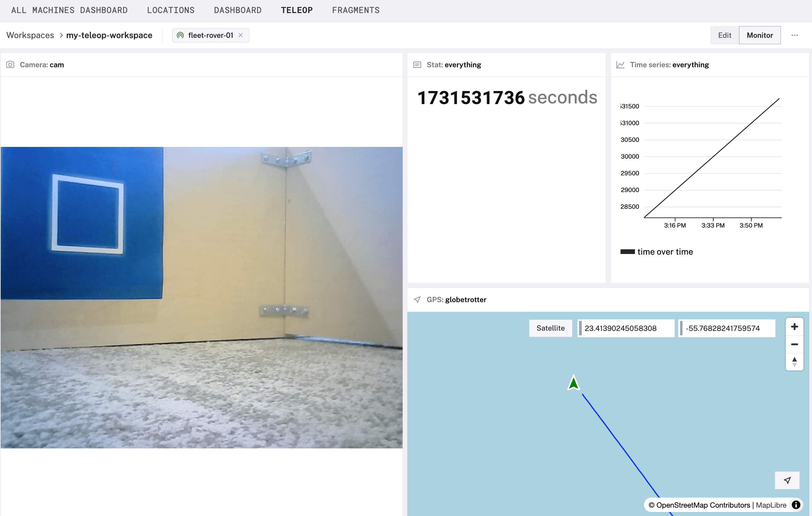Toggle Satellite map view

(x=550, y=328)
